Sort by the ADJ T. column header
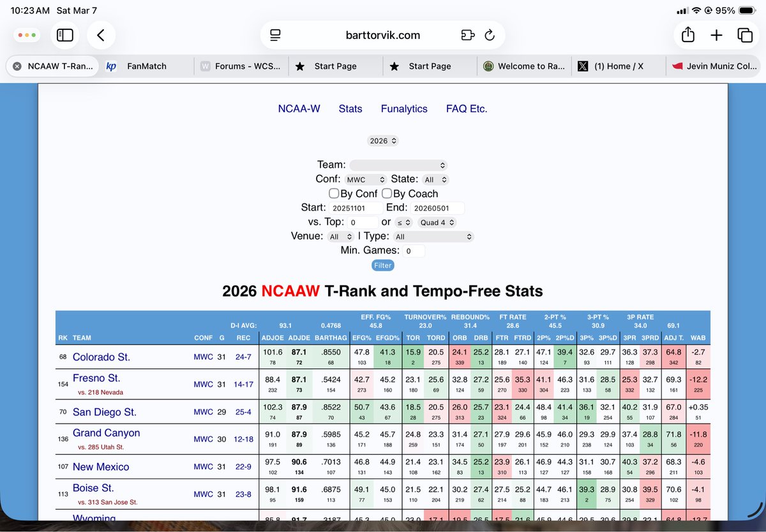This screenshot has height=532, width=766. (672, 338)
